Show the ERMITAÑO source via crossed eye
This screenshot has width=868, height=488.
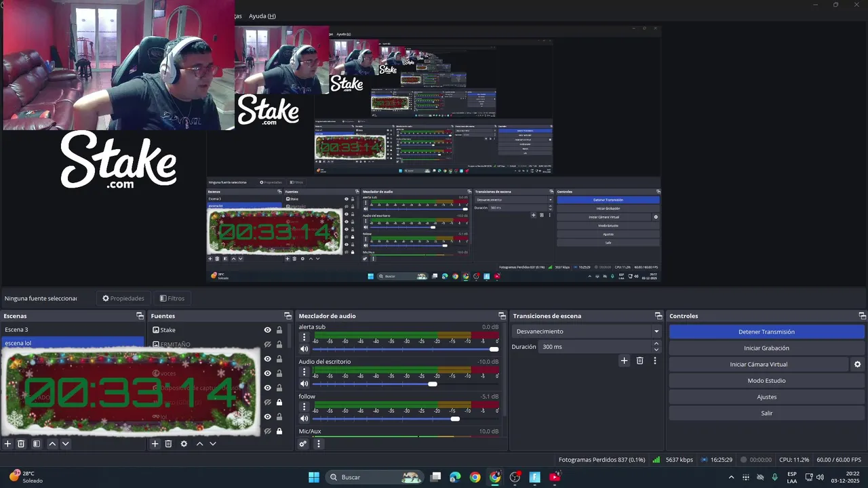click(267, 344)
